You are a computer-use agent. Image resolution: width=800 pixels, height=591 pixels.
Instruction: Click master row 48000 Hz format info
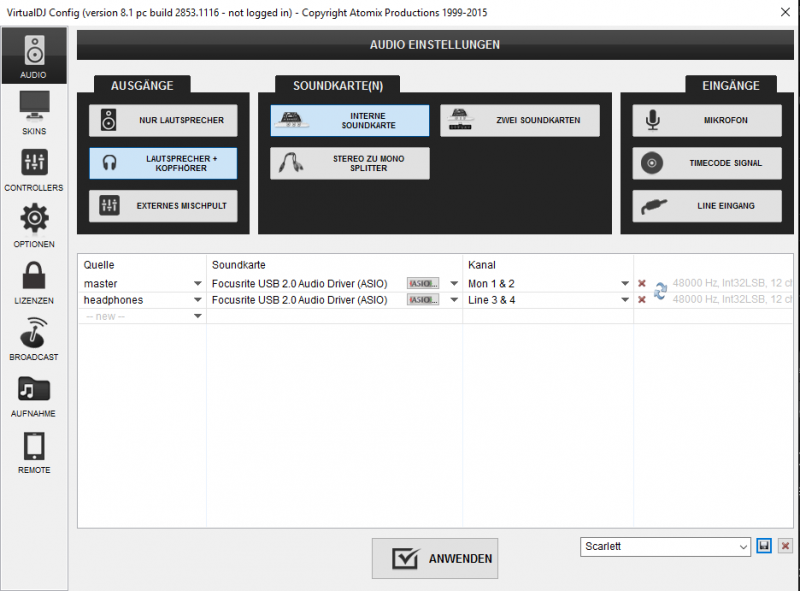click(732, 283)
